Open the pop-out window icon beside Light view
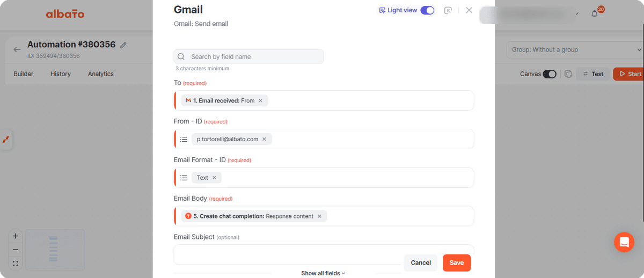Viewport: 644px width, 278px height. 448,10
